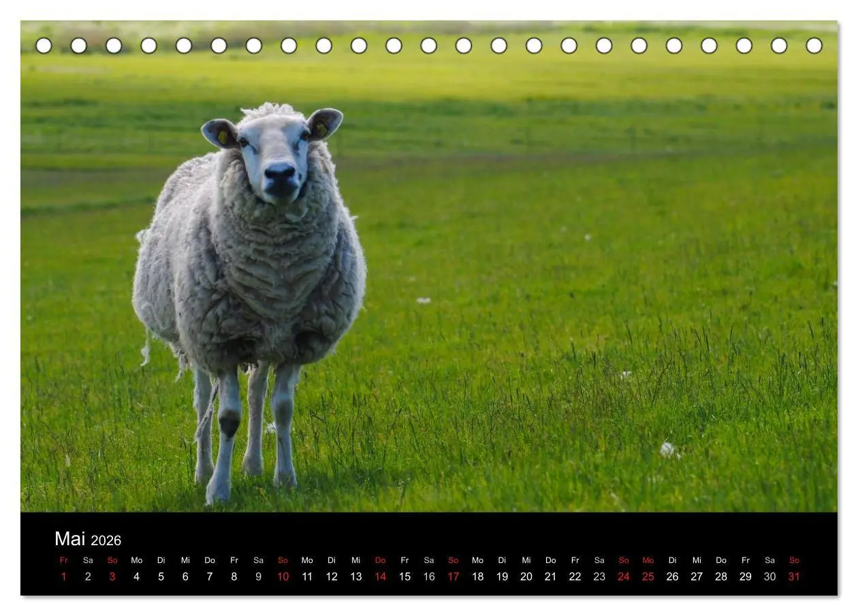
Task: Click the red 'So' label above date 31
Action: click(x=794, y=561)
